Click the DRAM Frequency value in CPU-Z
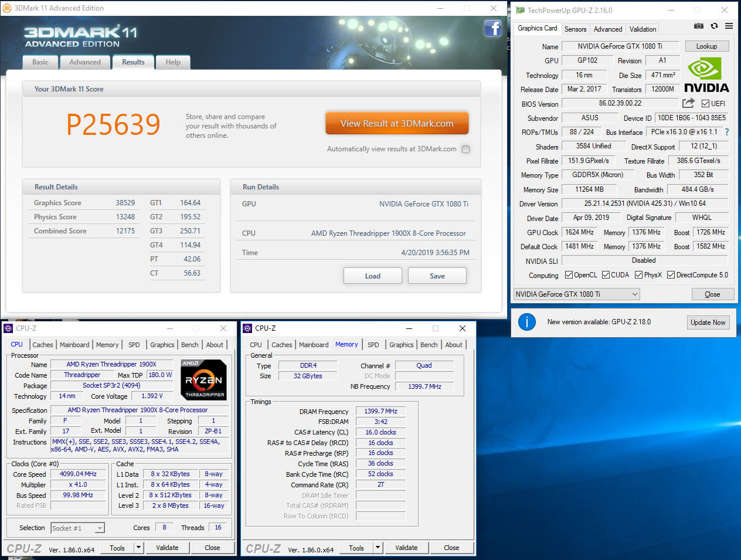This screenshot has height=560, width=741. tap(380, 412)
